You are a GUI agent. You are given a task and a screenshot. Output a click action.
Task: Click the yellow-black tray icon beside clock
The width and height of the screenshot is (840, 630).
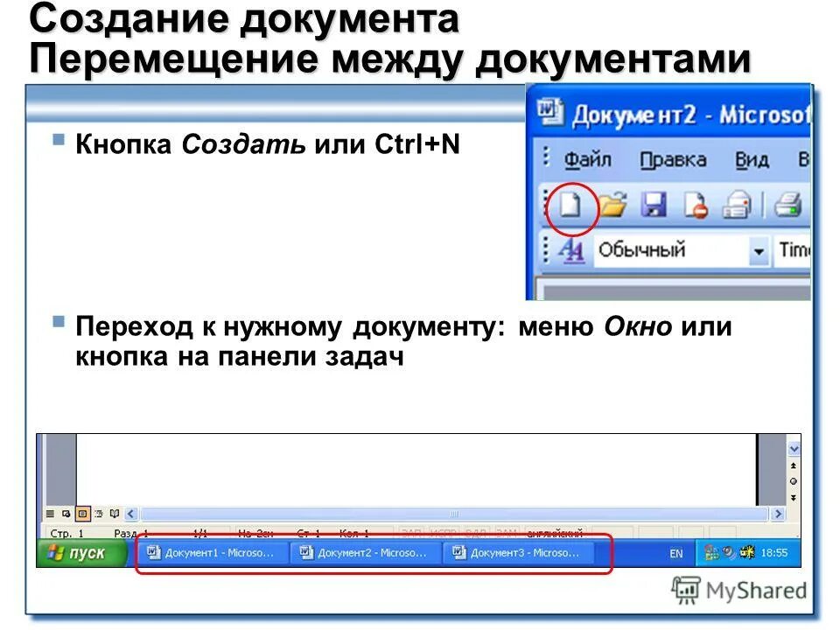(746, 552)
